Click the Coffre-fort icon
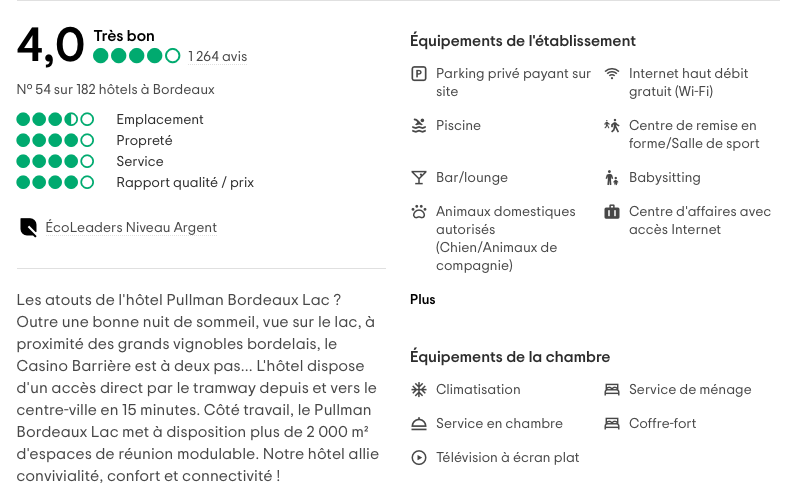 (612, 424)
